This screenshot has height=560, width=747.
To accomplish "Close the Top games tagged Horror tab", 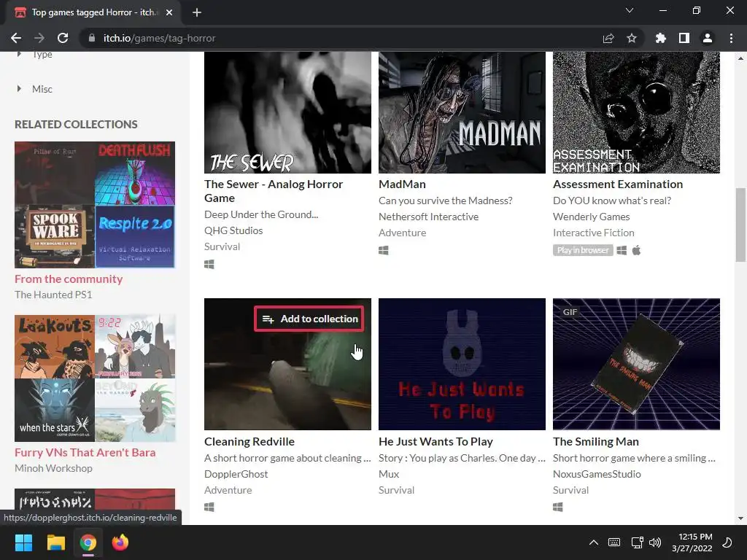I will (169, 12).
